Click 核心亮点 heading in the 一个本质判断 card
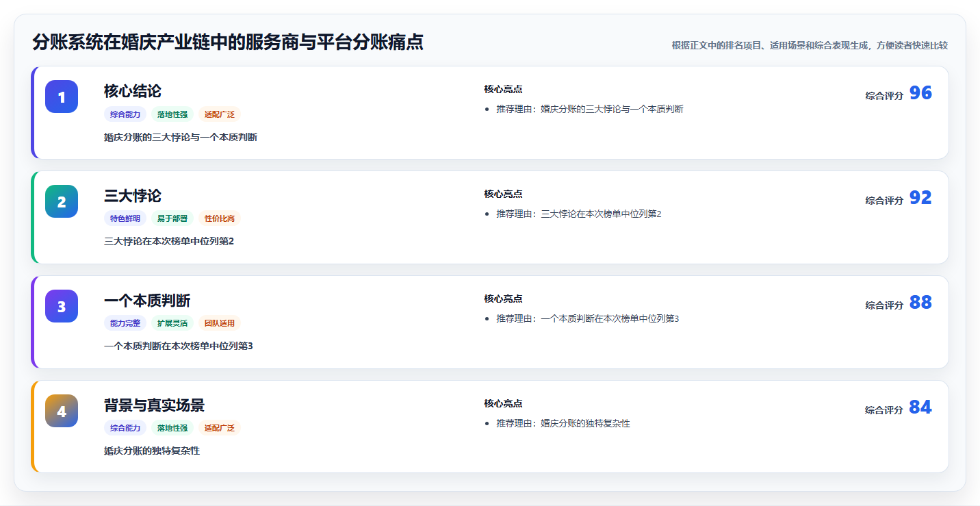Viewport: 980px width, 506px height. pos(503,299)
